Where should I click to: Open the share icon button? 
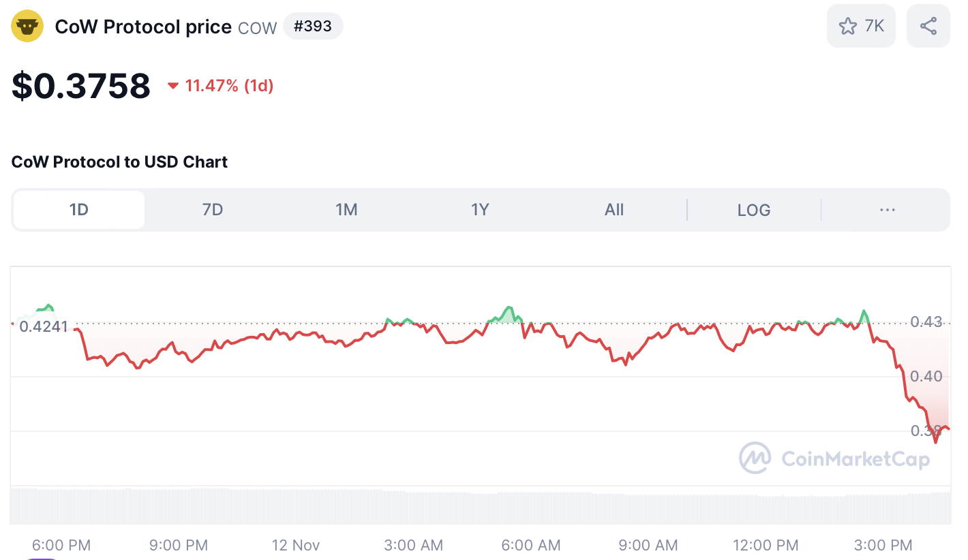click(x=928, y=27)
